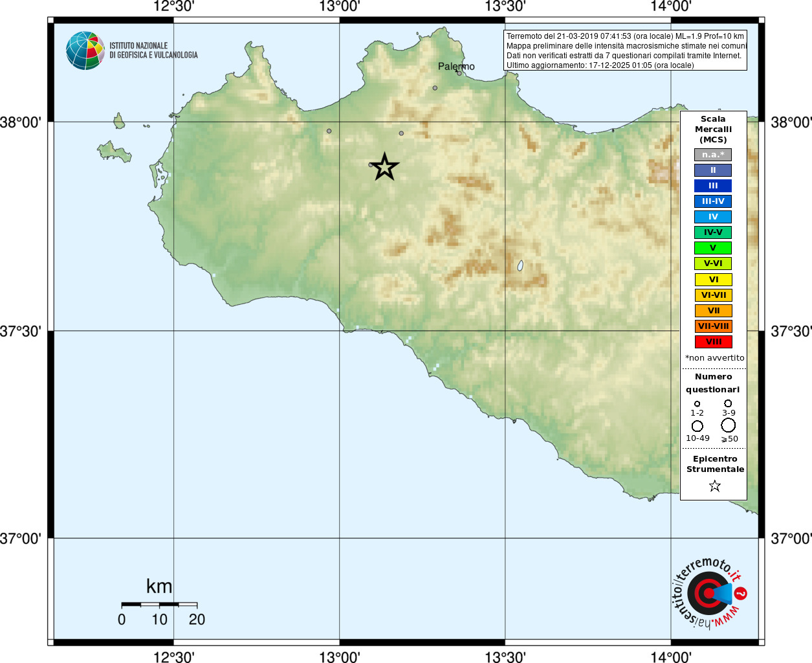Click the ≥50 questionnaires circle symbol
This screenshot has height=663, width=812.
729,425
